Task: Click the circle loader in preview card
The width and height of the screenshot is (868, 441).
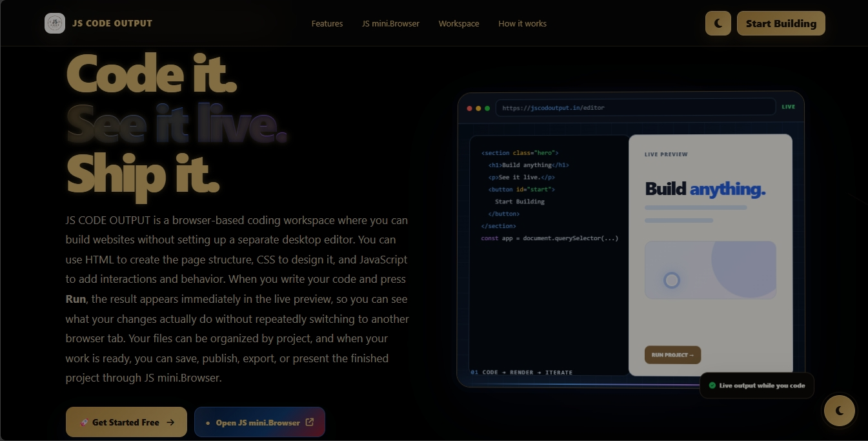Action: pos(672,280)
